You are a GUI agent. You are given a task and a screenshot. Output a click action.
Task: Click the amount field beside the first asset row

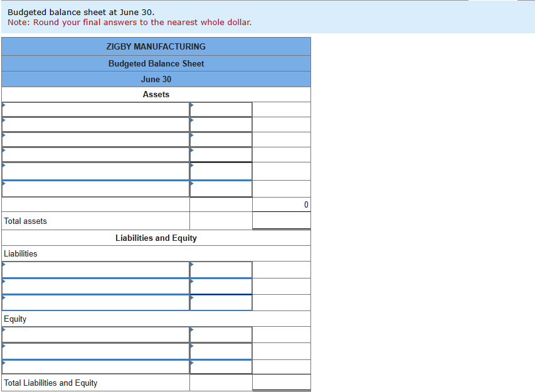(x=220, y=109)
